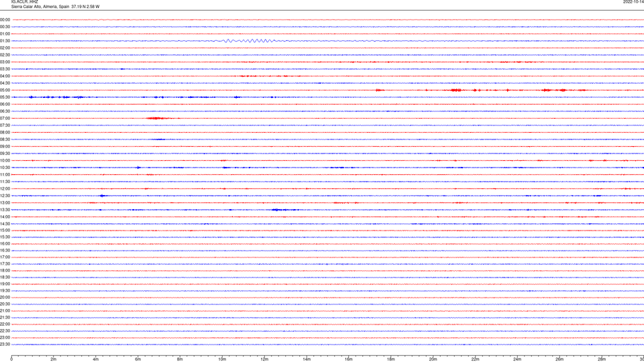The image size is (644, 362).
Task: Click the '26m' tick on the minutes axis
Action: click(x=559, y=359)
